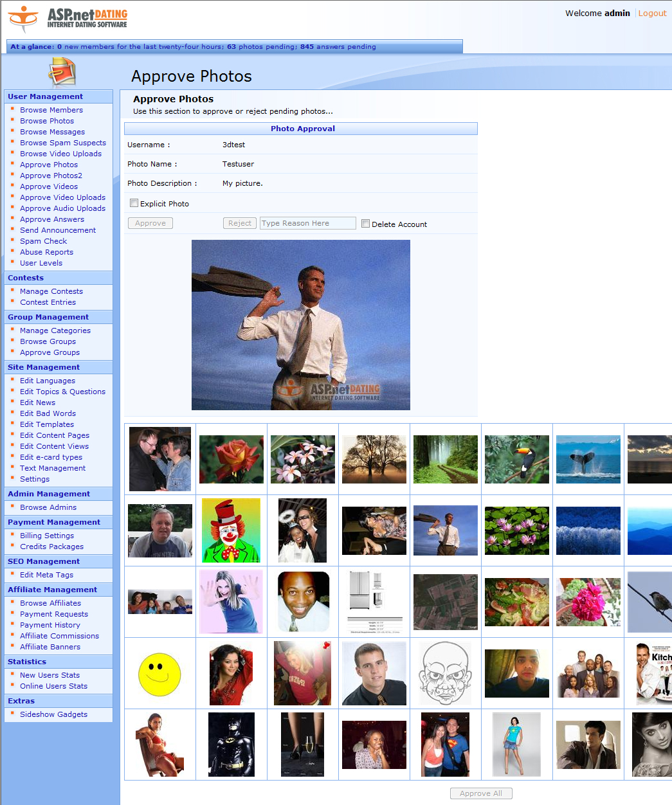Open Edit Languages
This screenshot has height=805, width=672.
pyautogui.click(x=48, y=380)
